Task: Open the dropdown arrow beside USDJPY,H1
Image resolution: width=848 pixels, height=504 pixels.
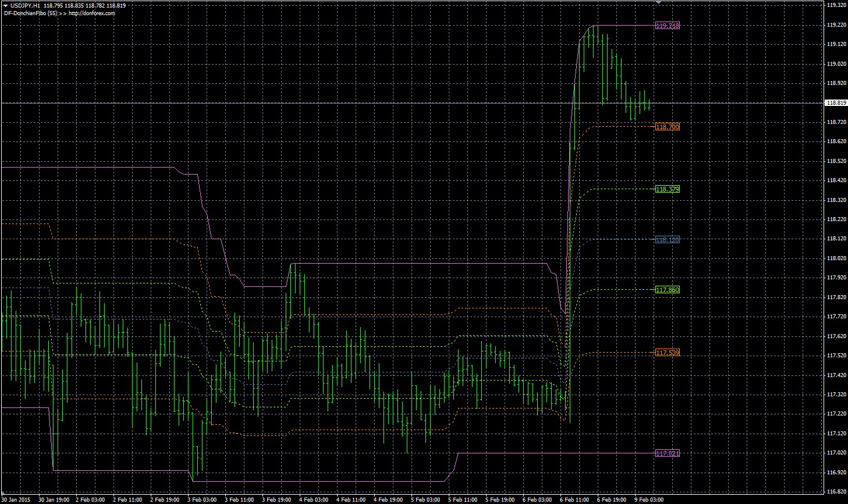Action: click(5, 5)
